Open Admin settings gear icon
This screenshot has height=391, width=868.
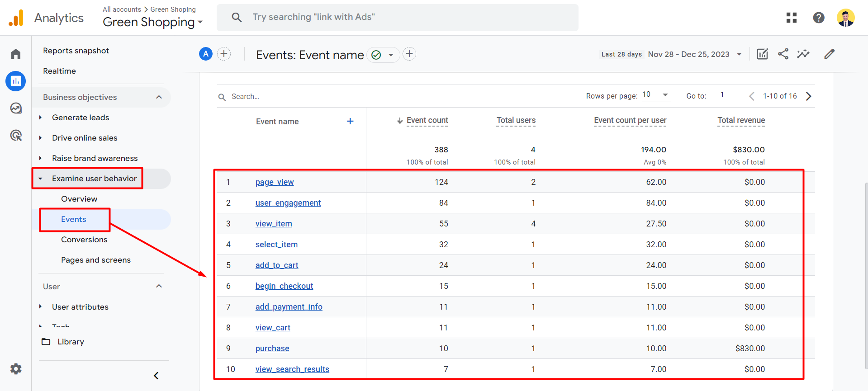pos(16,369)
